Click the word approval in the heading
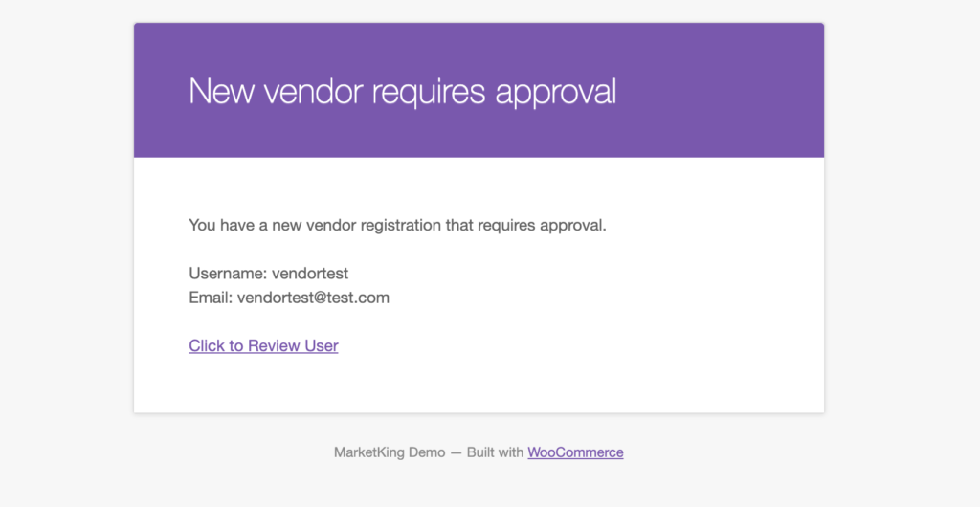This screenshot has height=507, width=980. [556, 94]
